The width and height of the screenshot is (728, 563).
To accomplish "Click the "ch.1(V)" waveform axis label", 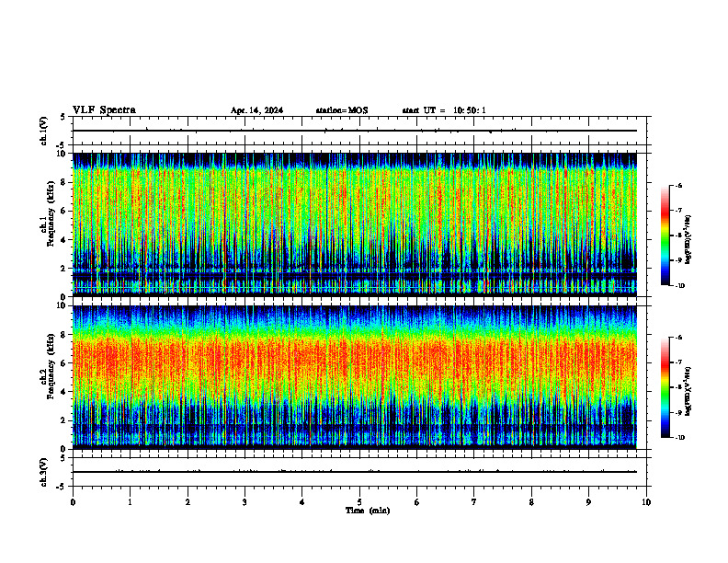I will pos(44,131).
